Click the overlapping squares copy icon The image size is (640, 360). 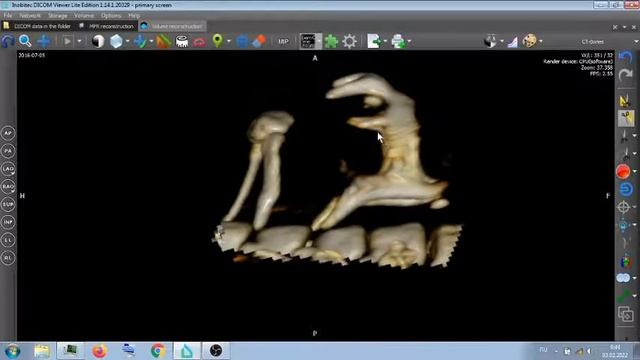[x=625, y=314]
